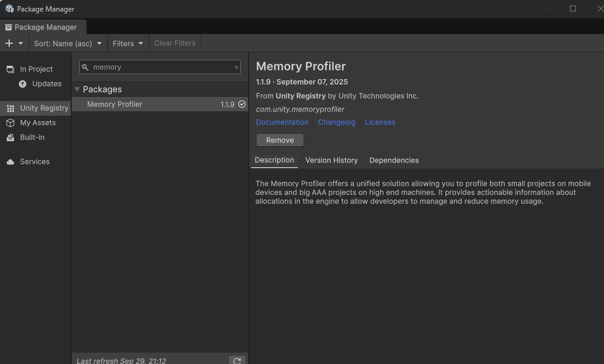Click the Remove button
604x364 pixels.
click(x=280, y=140)
